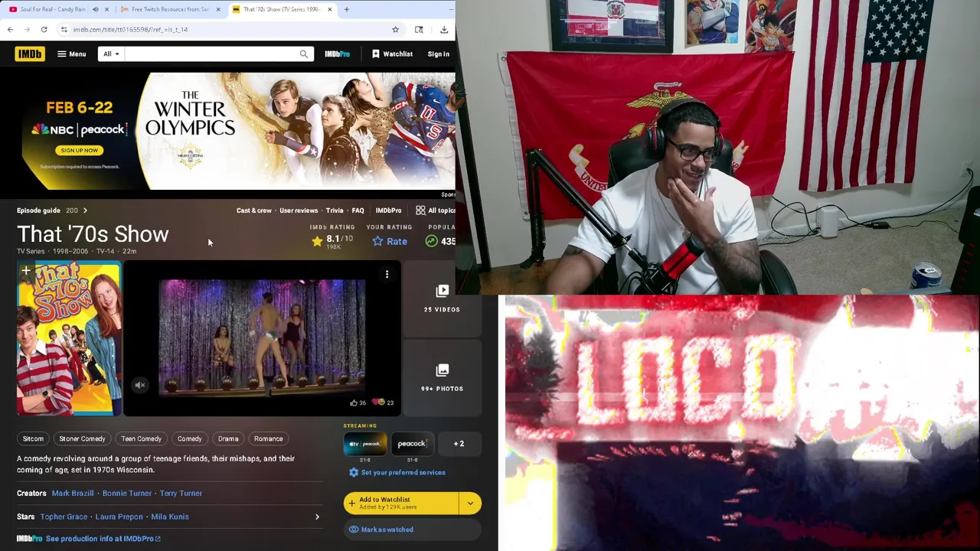The image size is (980, 551).
Task: Switch to 'Free Twitch Resources' tab
Action: 170,9
